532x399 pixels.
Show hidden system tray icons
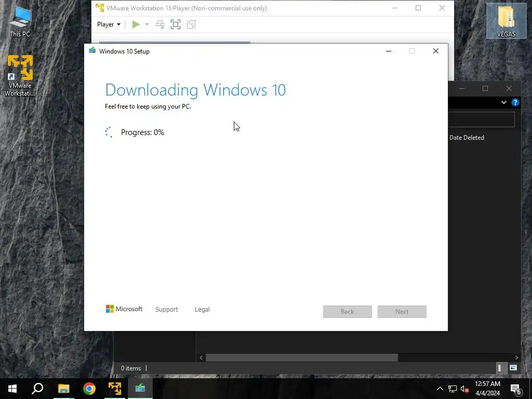point(440,389)
